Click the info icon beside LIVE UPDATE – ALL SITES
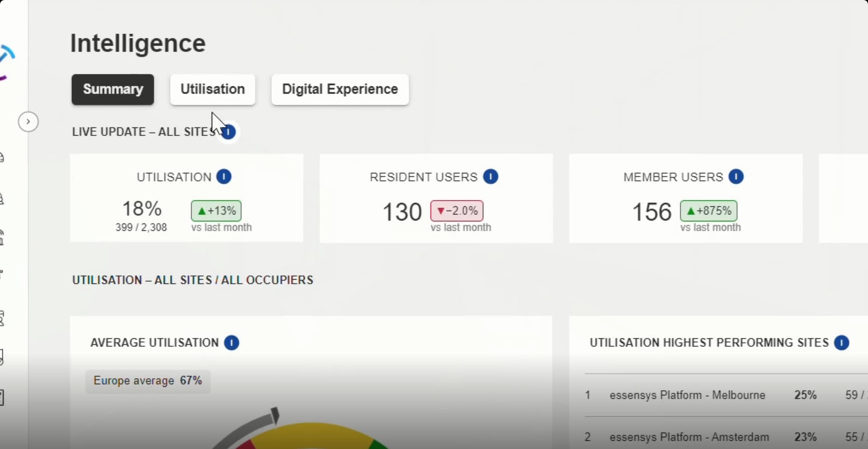Image resolution: width=868 pixels, height=449 pixels. pos(228,131)
